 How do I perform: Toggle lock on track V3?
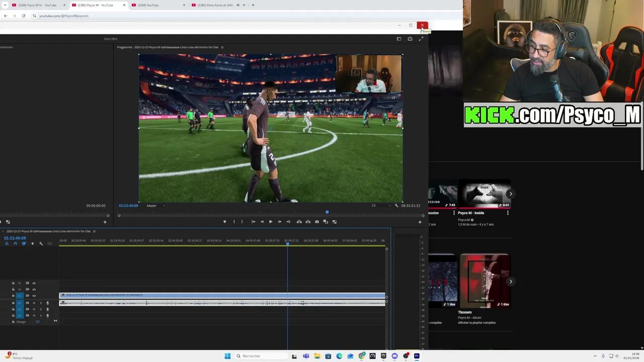click(13, 283)
